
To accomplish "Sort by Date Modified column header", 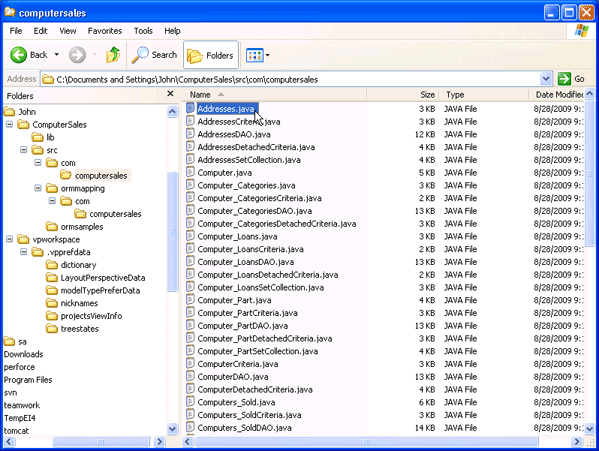I will [x=557, y=94].
